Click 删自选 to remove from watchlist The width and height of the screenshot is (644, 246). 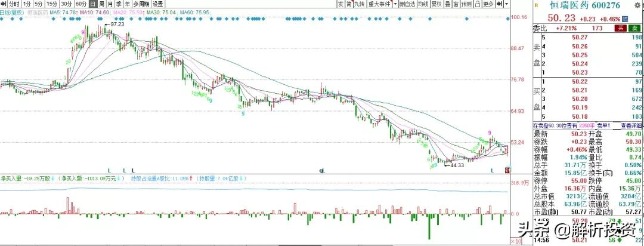[x=407, y=4]
